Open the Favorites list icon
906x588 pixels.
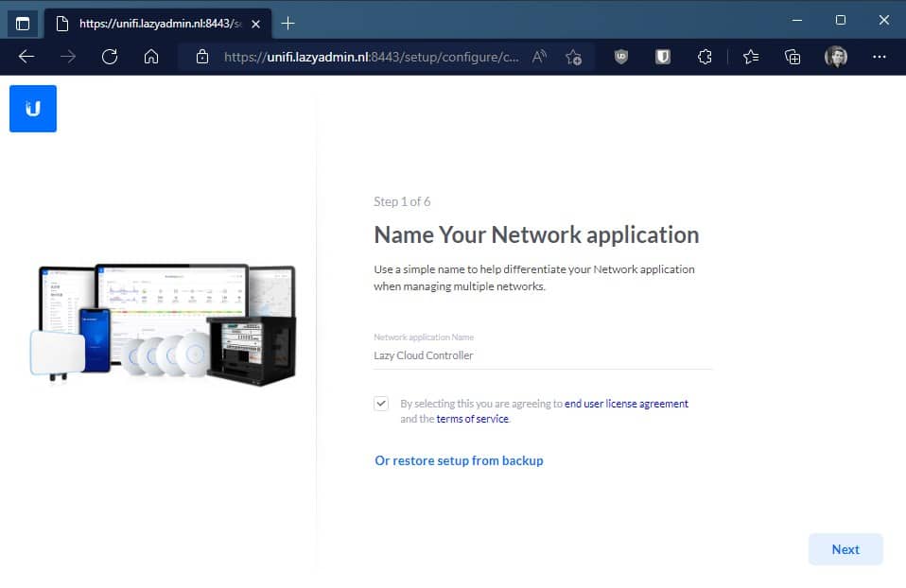click(x=751, y=57)
